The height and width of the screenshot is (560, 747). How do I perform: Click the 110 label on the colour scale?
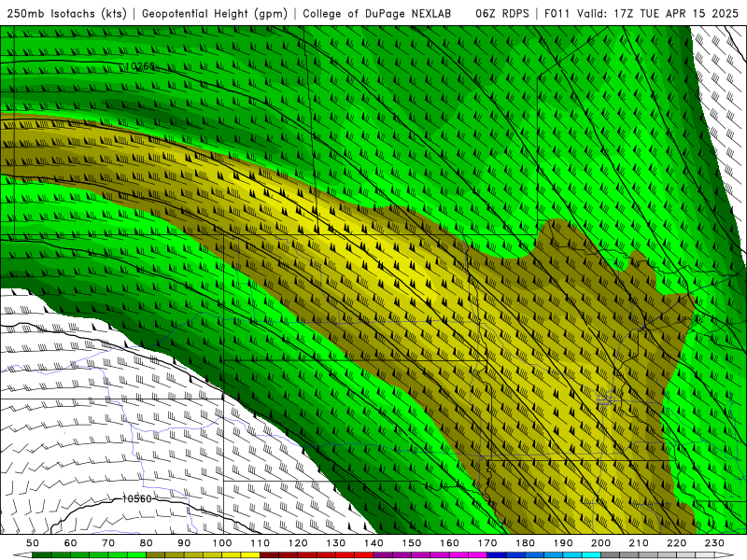coord(261,543)
